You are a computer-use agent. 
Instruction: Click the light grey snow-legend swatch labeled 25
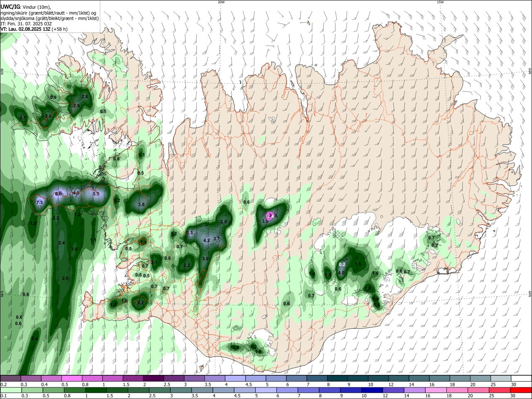coord(501,379)
